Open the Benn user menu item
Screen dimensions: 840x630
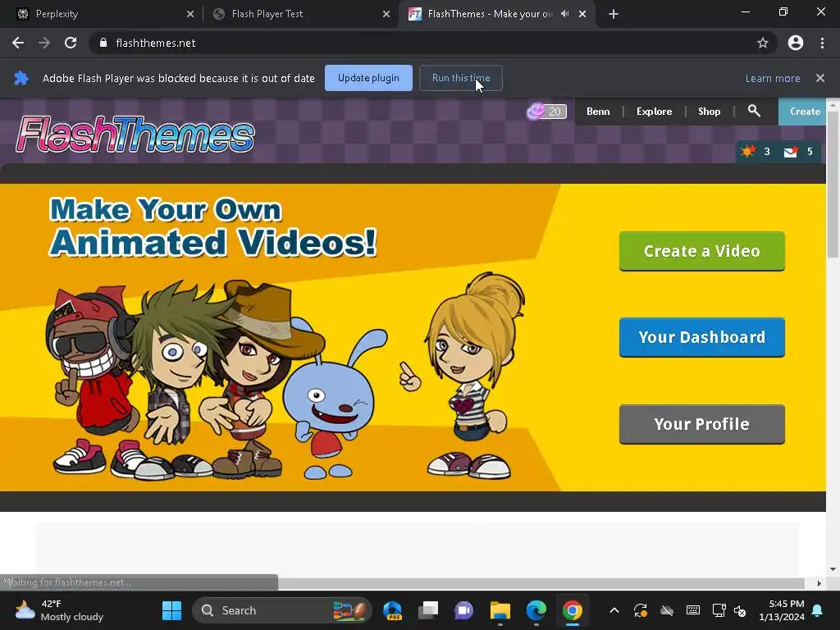pyautogui.click(x=598, y=112)
